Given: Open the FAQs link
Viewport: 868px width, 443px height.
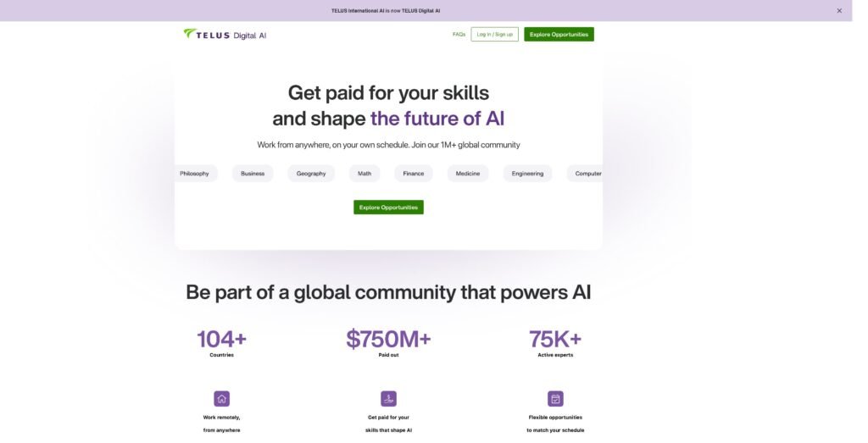Looking at the screenshot, I should [459, 35].
